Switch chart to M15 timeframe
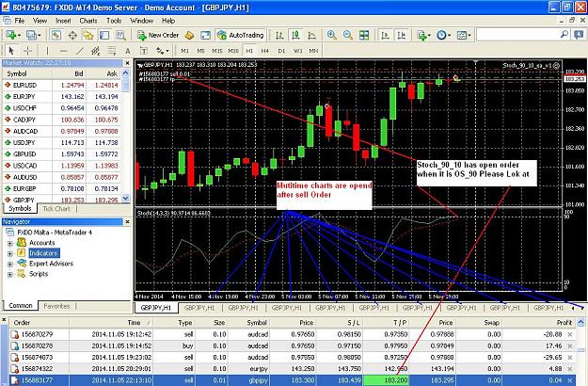The width and height of the screenshot is (588, 386). point(217,51)
